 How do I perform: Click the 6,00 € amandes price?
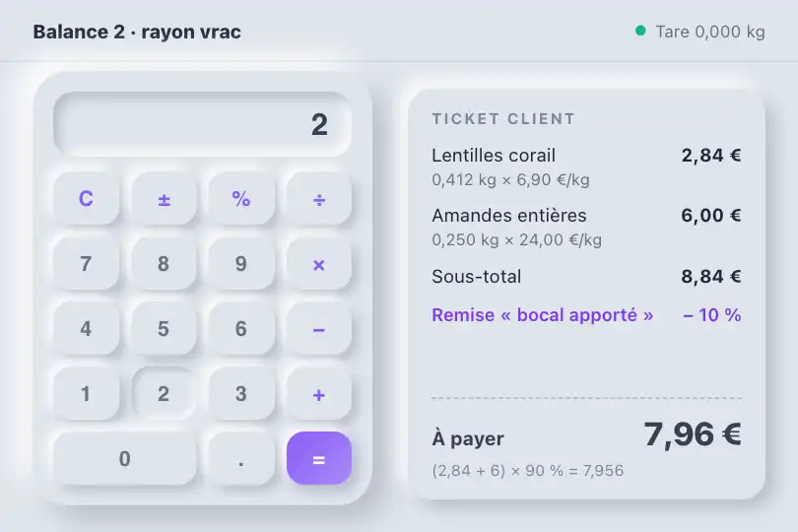pos(711,216)
